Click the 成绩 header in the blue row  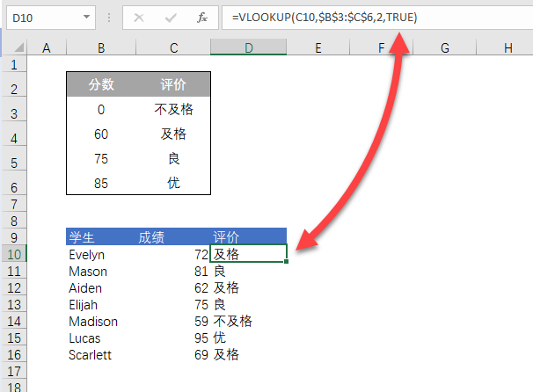pos(173,236)
